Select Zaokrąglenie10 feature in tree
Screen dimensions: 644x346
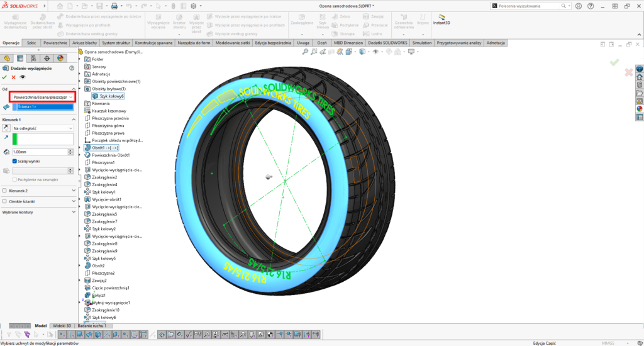click(102, 310)
